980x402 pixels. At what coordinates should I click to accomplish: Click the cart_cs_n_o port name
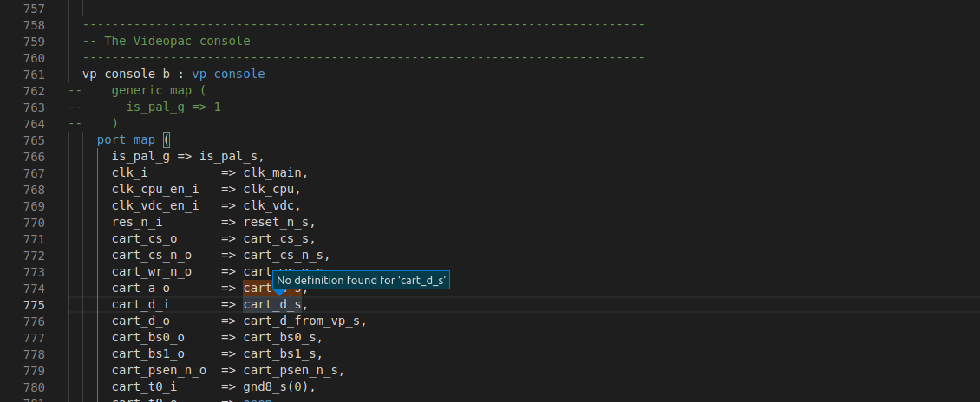pyautogui.click(x=152, y=256)
